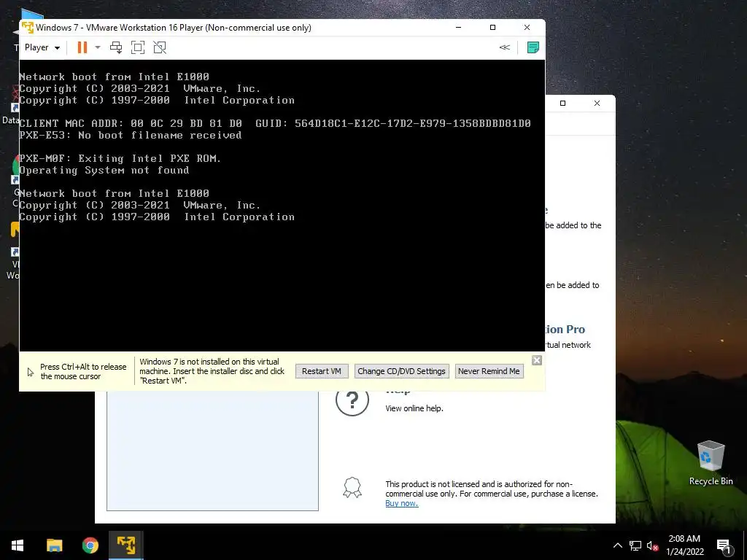Open Recycle Bin on desktop
The height and width of the screenshot is (560, 747).
[x=711, y=463]
